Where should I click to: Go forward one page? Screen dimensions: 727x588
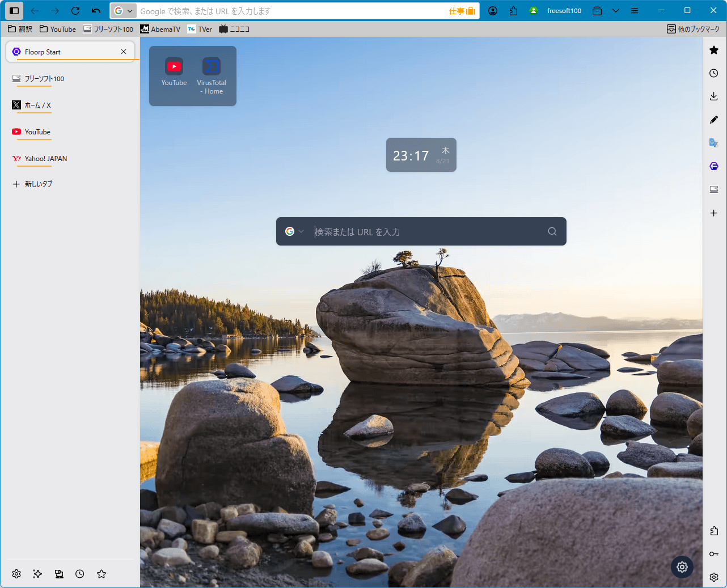click(x=55, y=11)
